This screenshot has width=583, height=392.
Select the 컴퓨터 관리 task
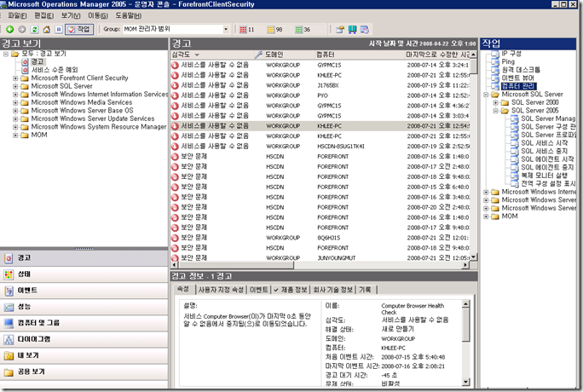(518, 86)
